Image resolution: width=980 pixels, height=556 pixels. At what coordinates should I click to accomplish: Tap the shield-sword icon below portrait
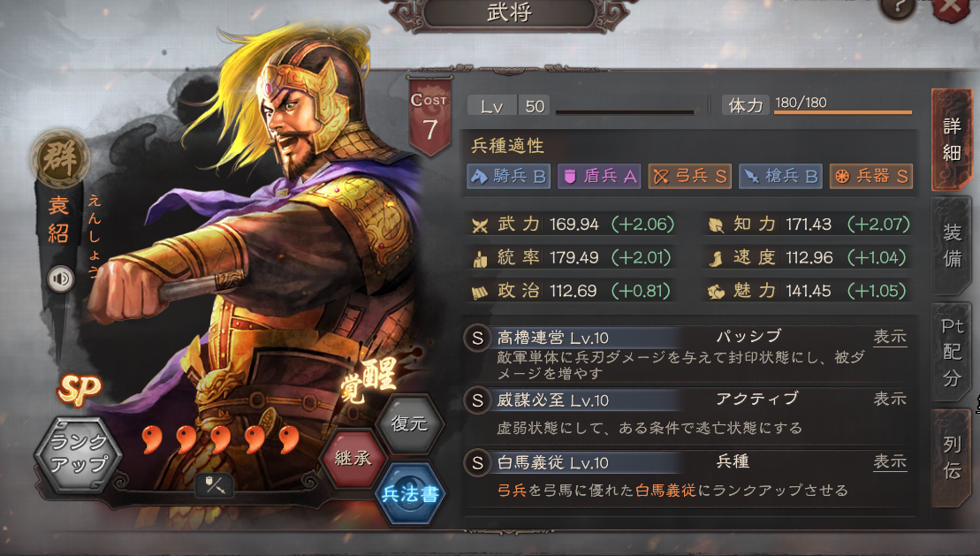(x=215, y=484)
